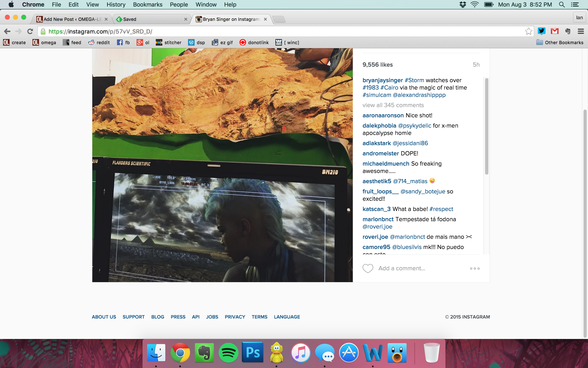Reload the Instagram page
This screenshot has height=368, width=588.
pyautogui.click(x=30, y=31)
